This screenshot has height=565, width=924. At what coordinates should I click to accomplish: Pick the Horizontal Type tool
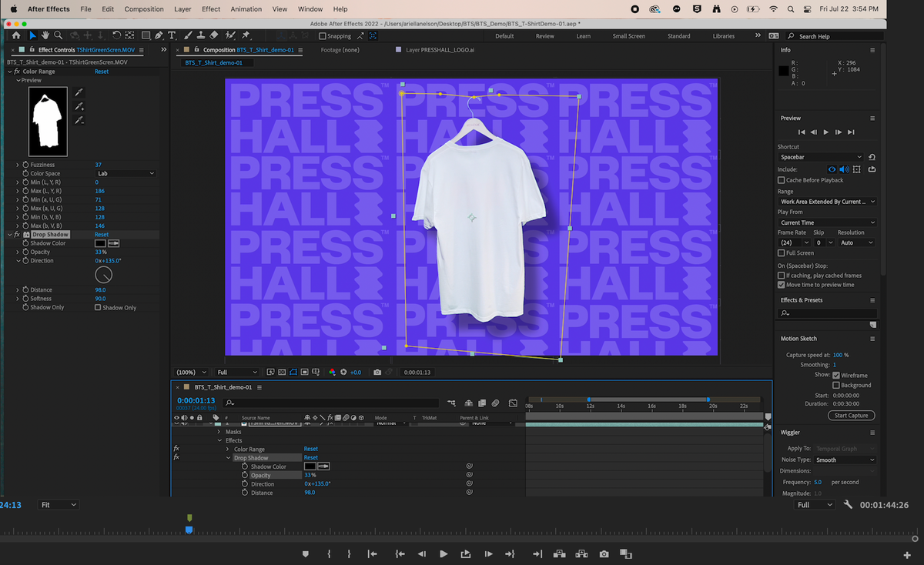[x=172, y=35]
